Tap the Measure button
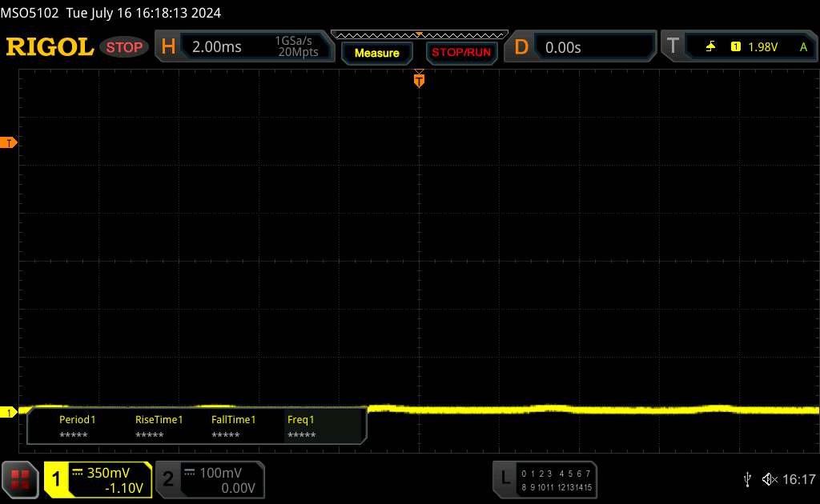The height and width of the screenshot is (504, 820). [x=376, y=53]
